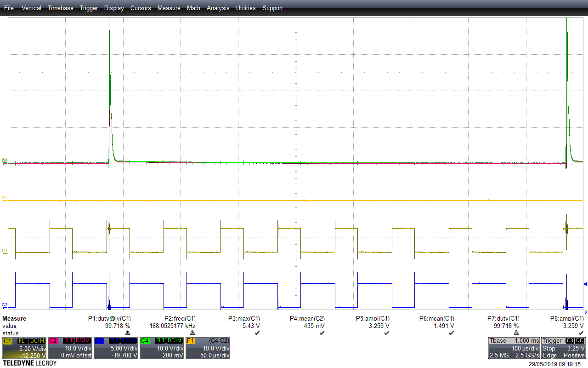Viewport: 588px width, 368px height.
Task: Click the 1.491 V mean value
Action: coord(444,325)
